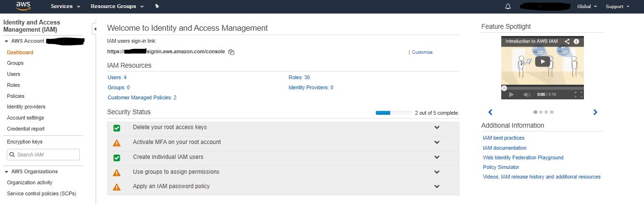Open the account name dropdown
Image resolution: width=644 pixels, height=204 pixels.
pyautogui.click(x=544, y=6)
